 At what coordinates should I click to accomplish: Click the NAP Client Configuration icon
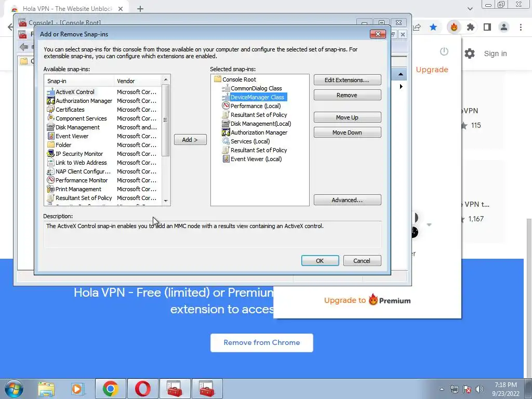coord(50,171)
